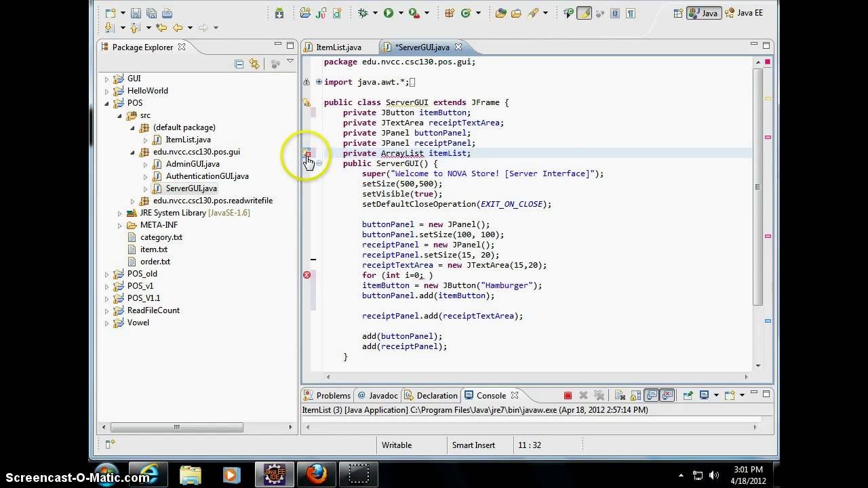Switch to the ItemList.java editor tab
The image size is (868, 488).
click(x=338, y=47)
